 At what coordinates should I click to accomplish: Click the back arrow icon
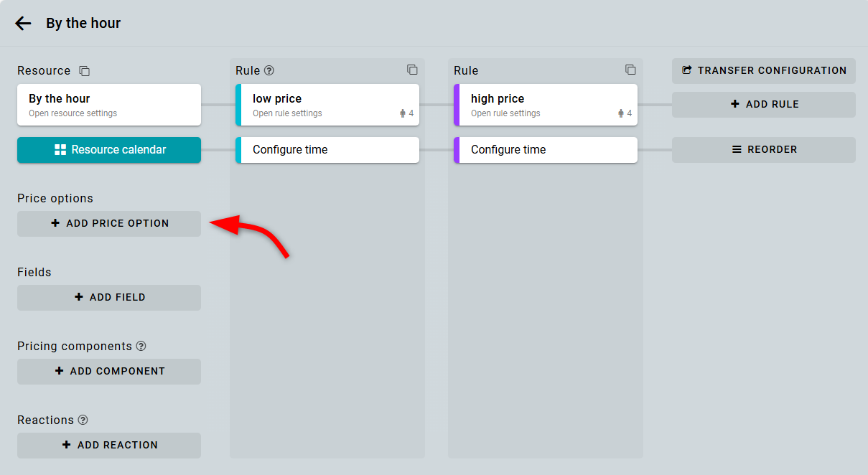pos(23,24)
